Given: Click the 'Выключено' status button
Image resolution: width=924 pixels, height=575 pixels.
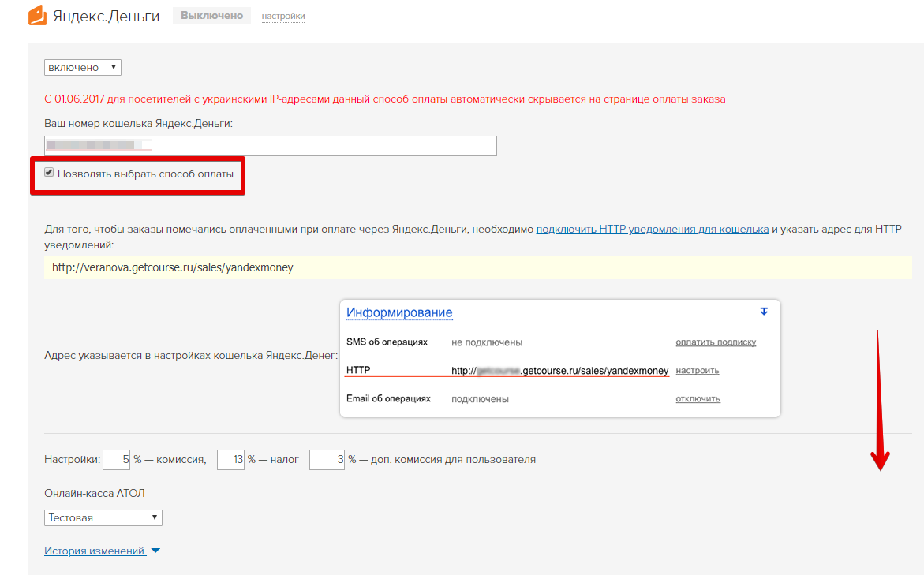Looking at the screenshot, I should [x=211, y=15].
